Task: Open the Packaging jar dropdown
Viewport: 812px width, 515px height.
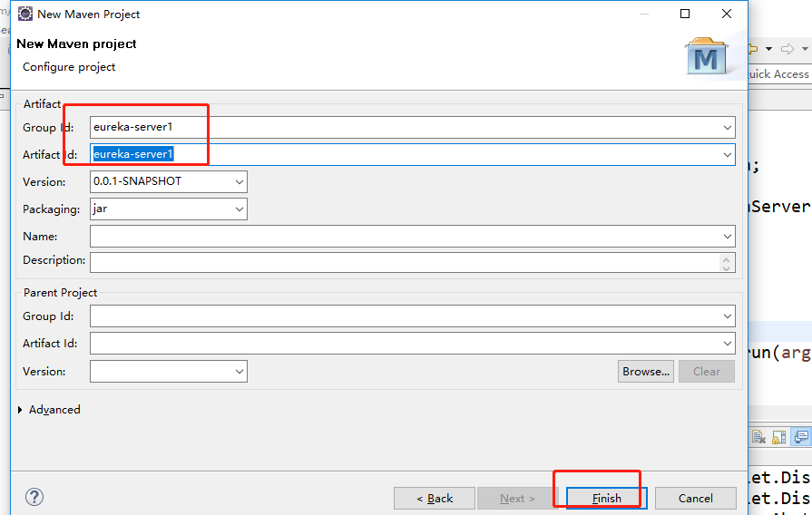Action: [x=240, y=209]
